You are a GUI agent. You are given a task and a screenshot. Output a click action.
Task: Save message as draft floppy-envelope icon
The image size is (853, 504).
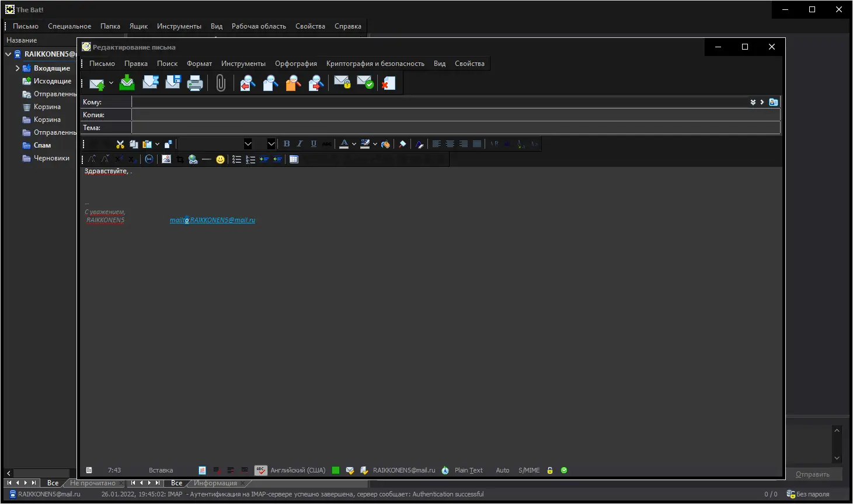(173, 83)
